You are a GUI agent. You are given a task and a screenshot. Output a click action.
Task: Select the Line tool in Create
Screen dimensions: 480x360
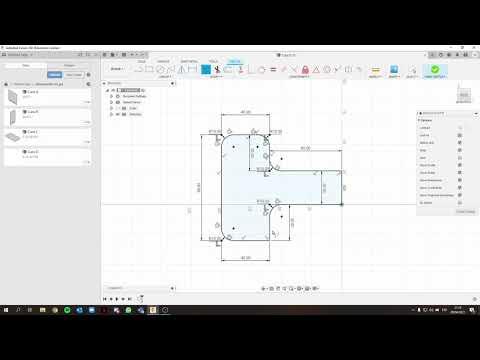point(138,69)
